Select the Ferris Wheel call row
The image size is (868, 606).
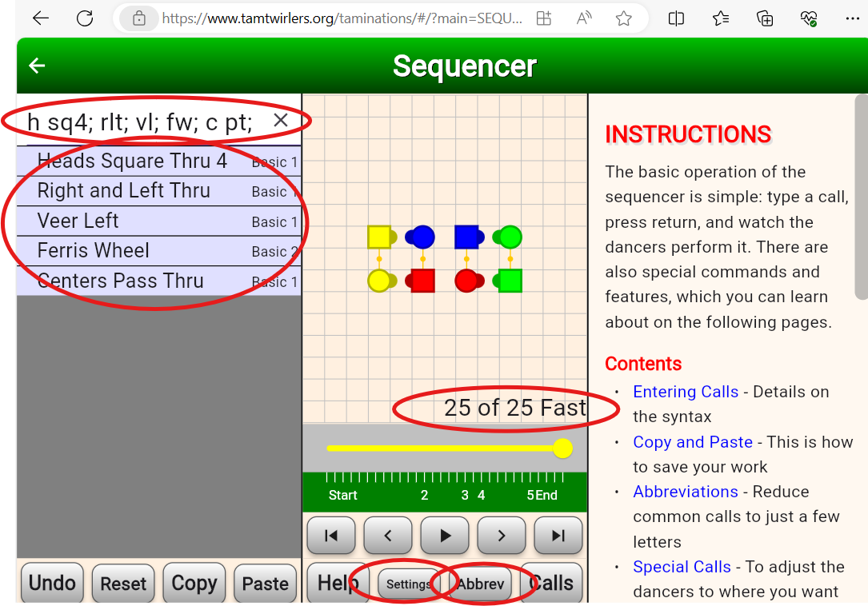coord(159,251)
